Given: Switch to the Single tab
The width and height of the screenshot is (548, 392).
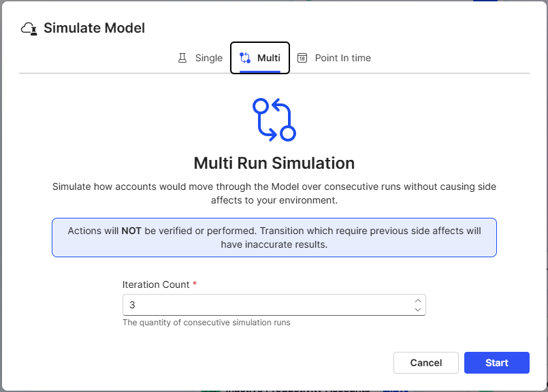Looking at the screenshot, I should point(200,58).
